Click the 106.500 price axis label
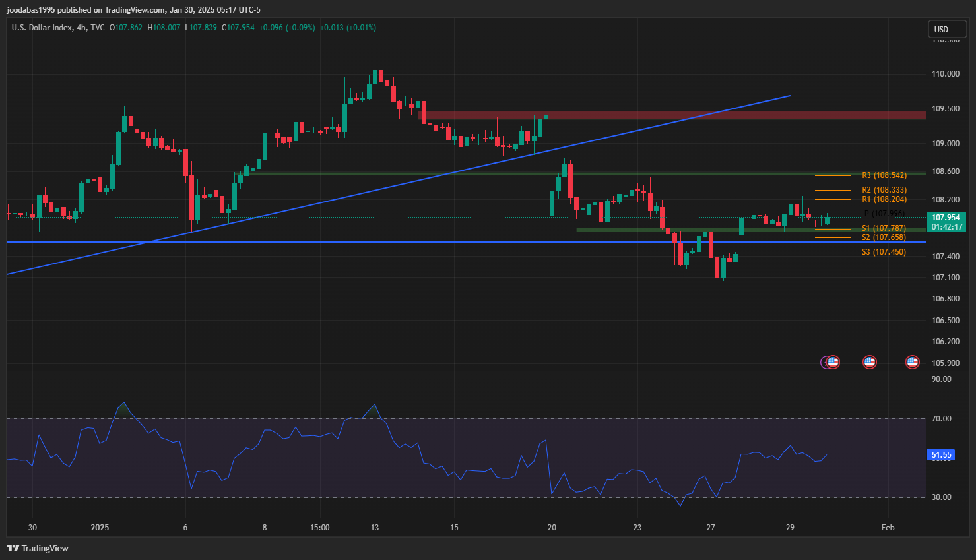 (946, 321)
